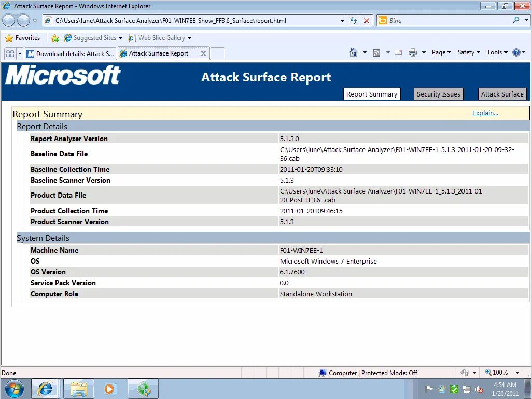This screenshot has width=532, height=399.
Task: Click the 100% zoom level button
Action: coord(497,373)
